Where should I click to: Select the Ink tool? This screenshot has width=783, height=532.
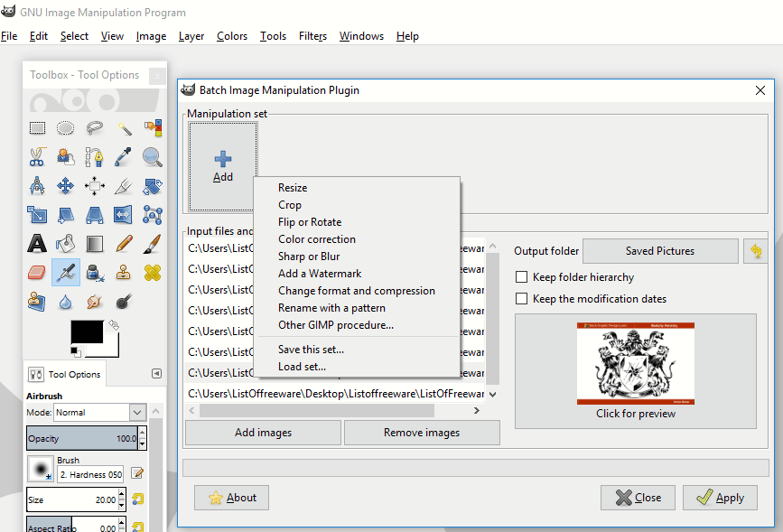pos(95,273)
